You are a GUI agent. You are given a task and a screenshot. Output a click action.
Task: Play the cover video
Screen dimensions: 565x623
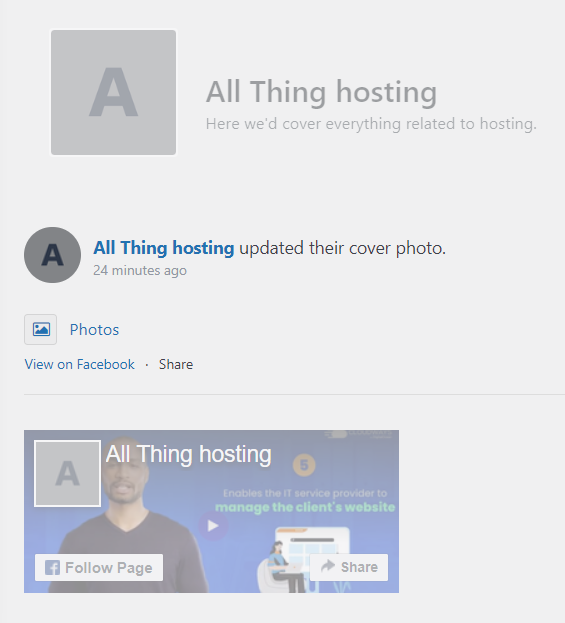coord(213,526)
